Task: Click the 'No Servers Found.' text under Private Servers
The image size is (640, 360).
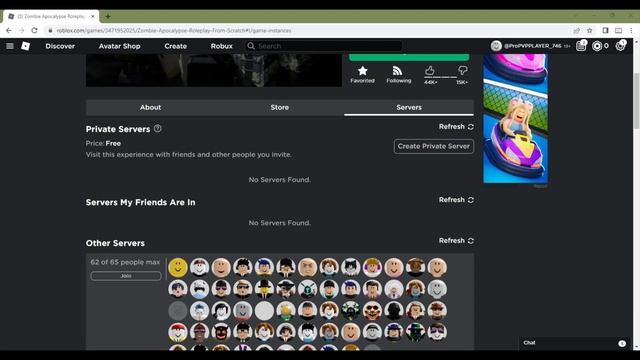Action: tap(280, 180)
